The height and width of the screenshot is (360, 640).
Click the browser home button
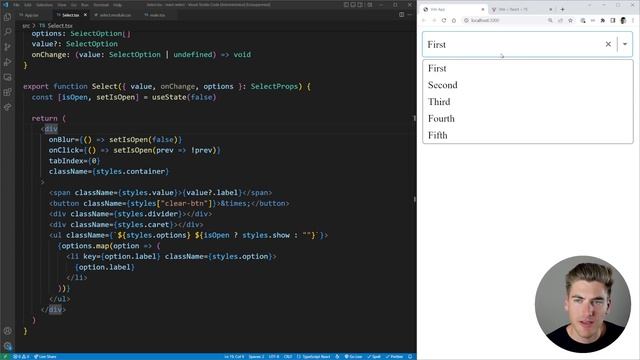click(454, 20)
